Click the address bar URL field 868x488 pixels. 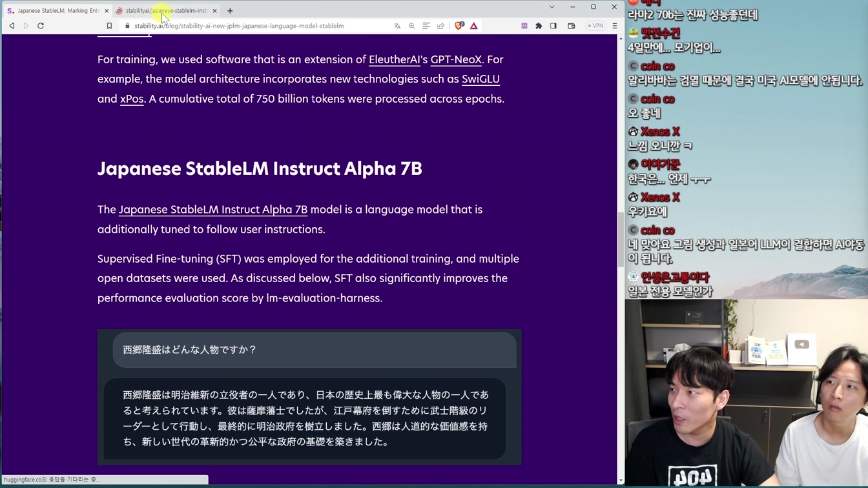pyautogui.click(x=258, y=26)
